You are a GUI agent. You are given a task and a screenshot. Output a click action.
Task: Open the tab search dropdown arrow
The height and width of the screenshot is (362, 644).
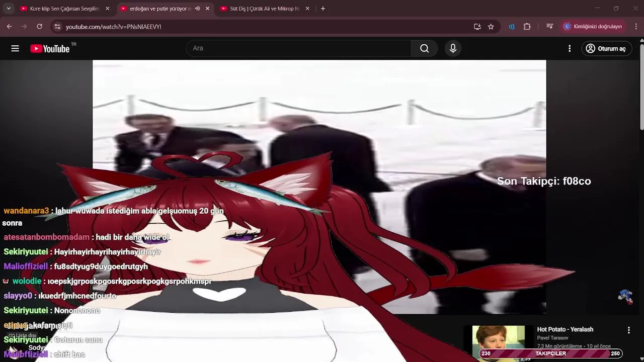pyautogui.click(x=8, y=9)
